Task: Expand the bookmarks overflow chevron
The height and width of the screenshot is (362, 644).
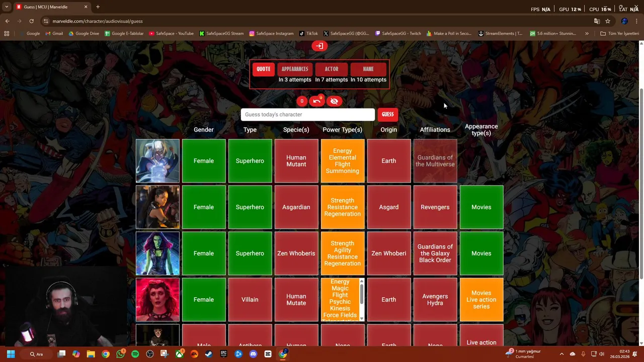Action: 587,34
